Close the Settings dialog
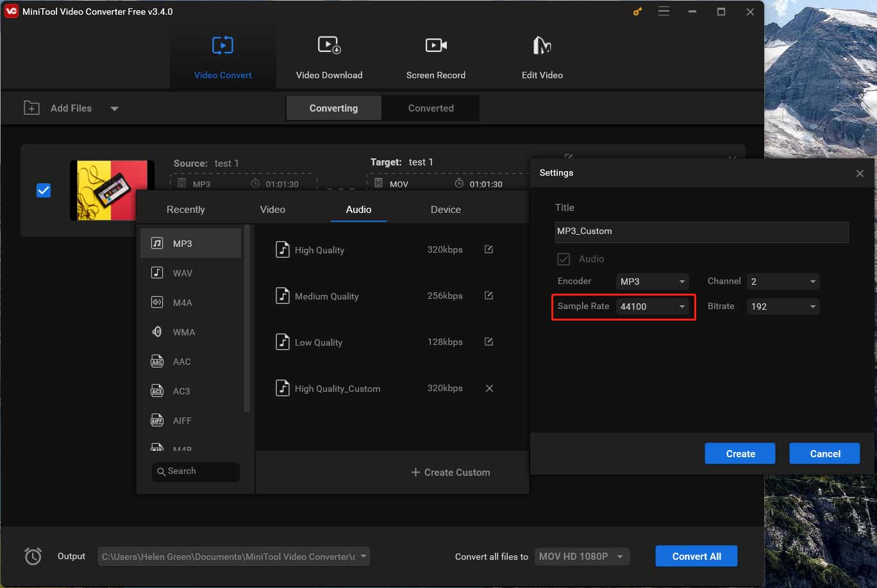This screenshot has width=877, height=588. [860, 173]
